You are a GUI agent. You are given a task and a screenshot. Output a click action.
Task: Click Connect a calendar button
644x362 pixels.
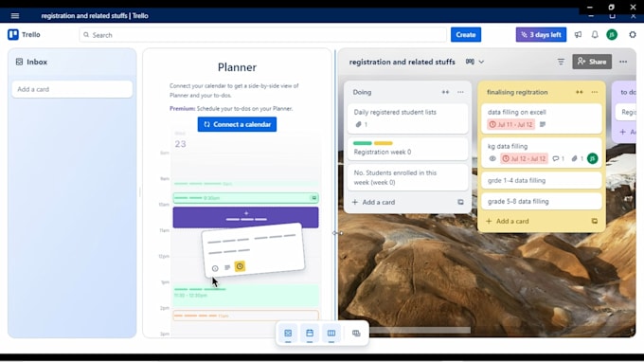237,124
